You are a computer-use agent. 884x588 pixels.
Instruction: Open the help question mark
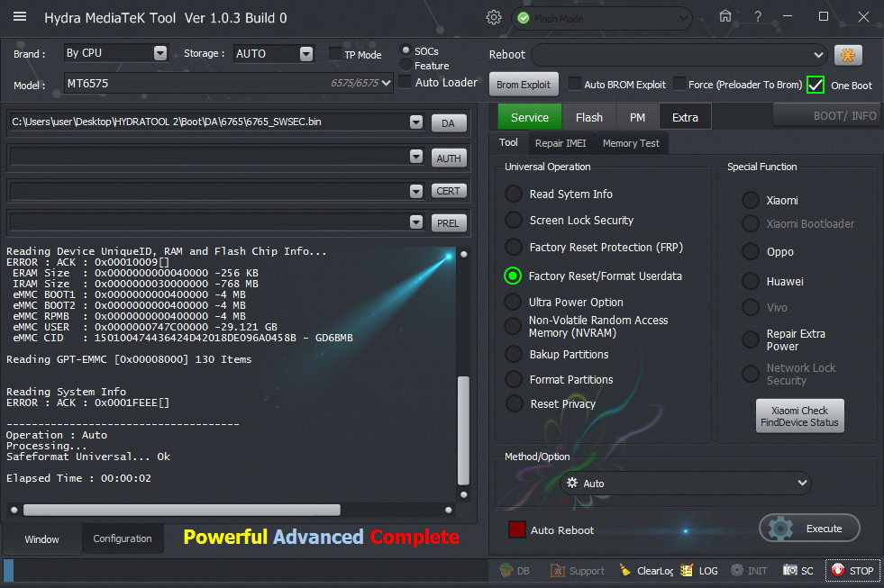point(758,17)
